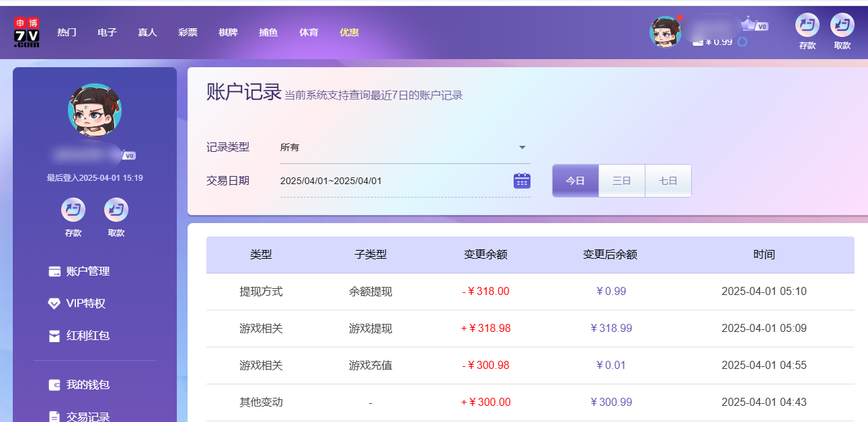Select the withdrawal icon under the profile avatar

point(116,212)
